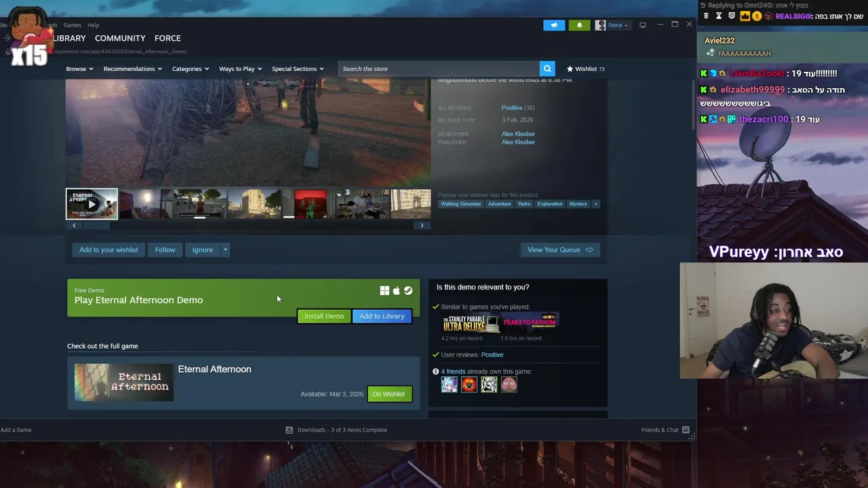Click the trailer play icon on first thumbnail
868x488 pixels.
coord(92,204)
